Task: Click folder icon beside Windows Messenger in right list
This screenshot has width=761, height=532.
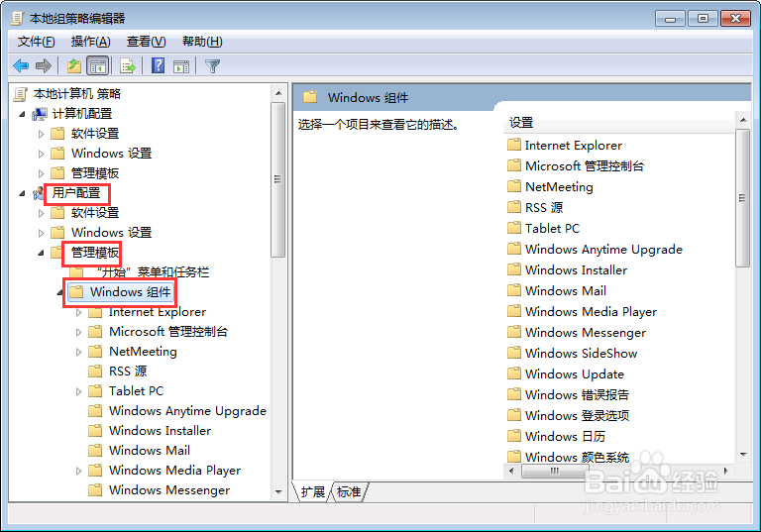Action: coord(514,332)
